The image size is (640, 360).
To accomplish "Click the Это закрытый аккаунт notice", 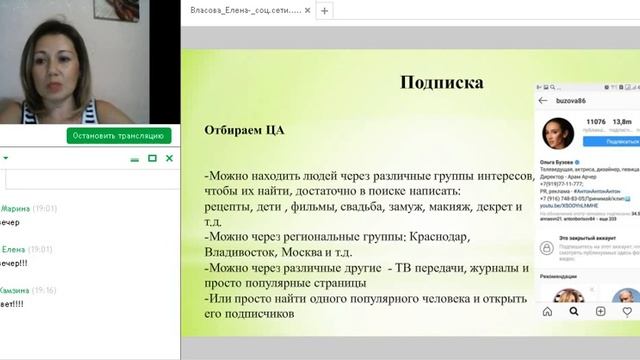I will [x=587, y=238].
